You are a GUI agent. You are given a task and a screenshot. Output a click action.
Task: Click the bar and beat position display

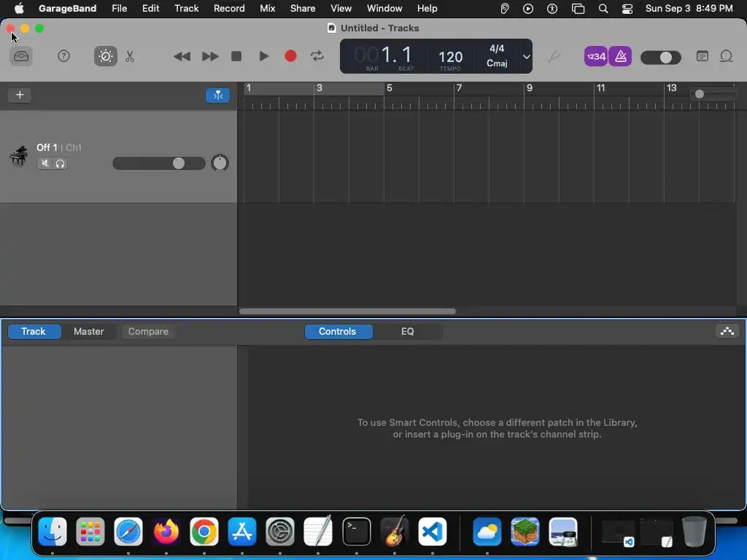(384, 56)
